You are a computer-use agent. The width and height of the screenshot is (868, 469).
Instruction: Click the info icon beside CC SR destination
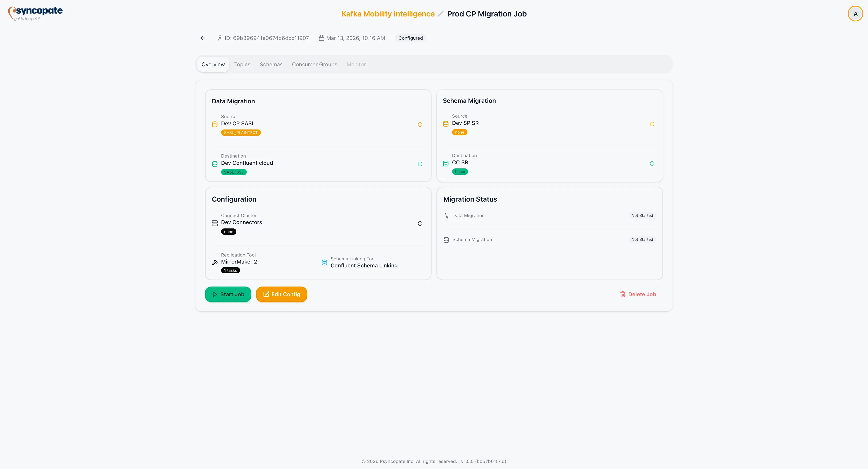pyautogui.click(x=652, y=163)
